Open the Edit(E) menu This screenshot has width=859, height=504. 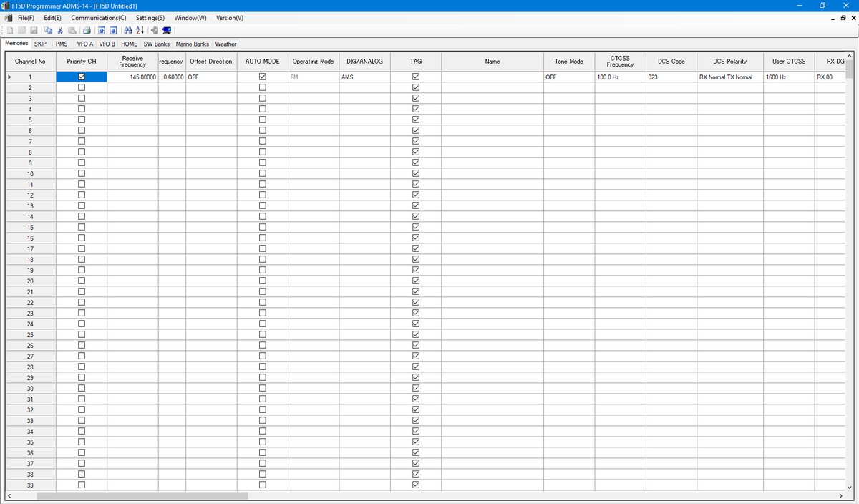pos(52,18)
